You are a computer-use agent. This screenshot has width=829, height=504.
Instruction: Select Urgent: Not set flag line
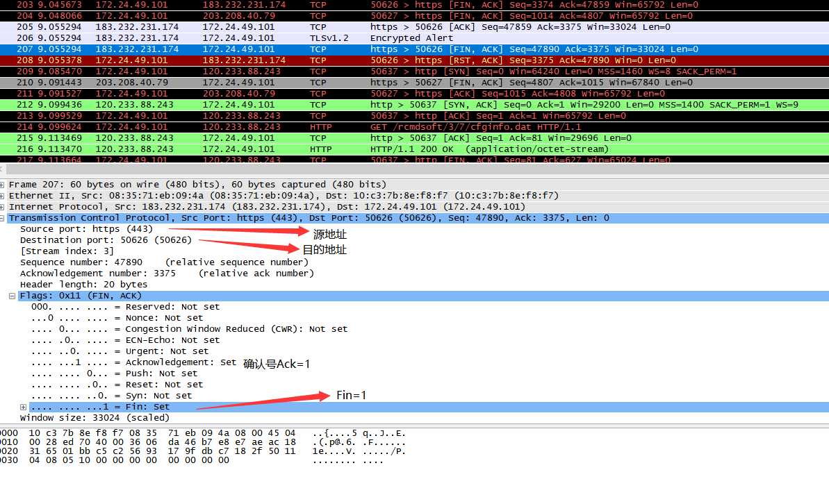pyautogui.click(x=120, y=351)
